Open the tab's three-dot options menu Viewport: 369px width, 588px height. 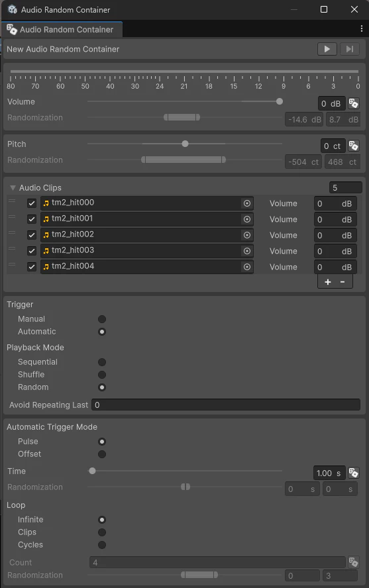[362, 28]
